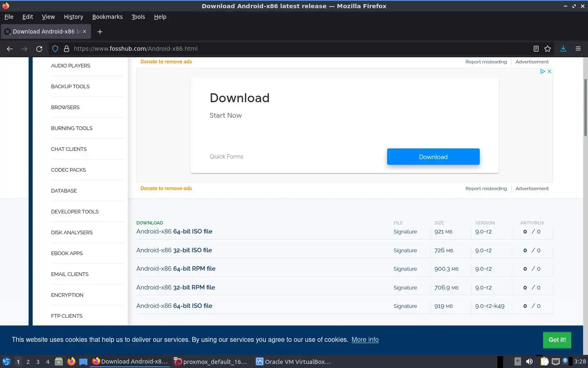Toggle reader view icon in address bar

pyautogui.click(x=536, y=49)
